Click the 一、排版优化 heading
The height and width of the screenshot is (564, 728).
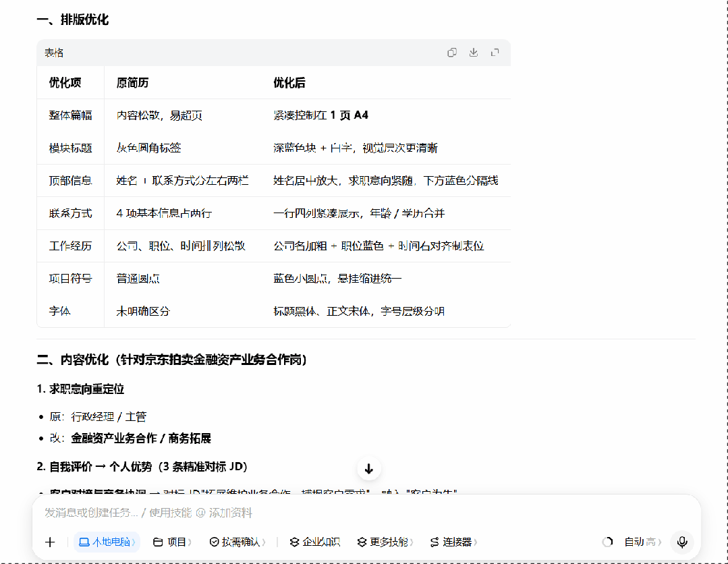[72, 20]
